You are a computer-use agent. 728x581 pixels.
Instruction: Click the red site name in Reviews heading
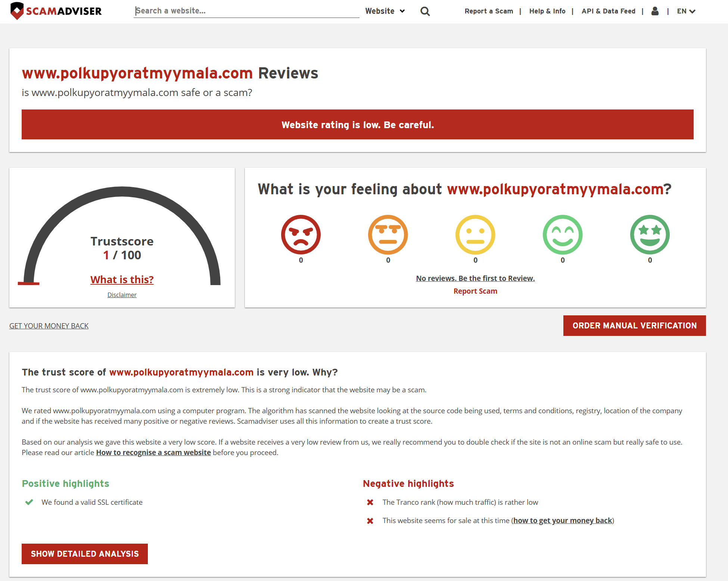(137, 73)
